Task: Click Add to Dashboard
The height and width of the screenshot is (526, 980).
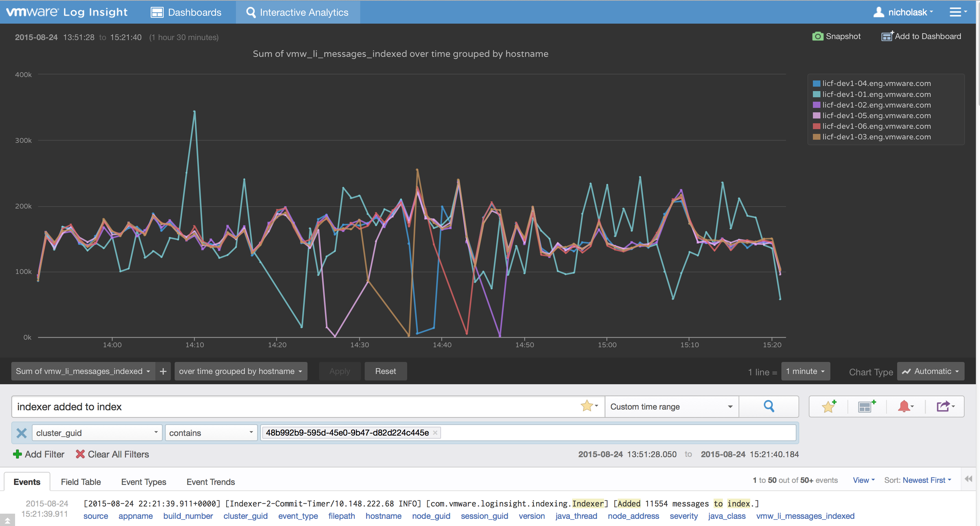Action: [921, 36]
